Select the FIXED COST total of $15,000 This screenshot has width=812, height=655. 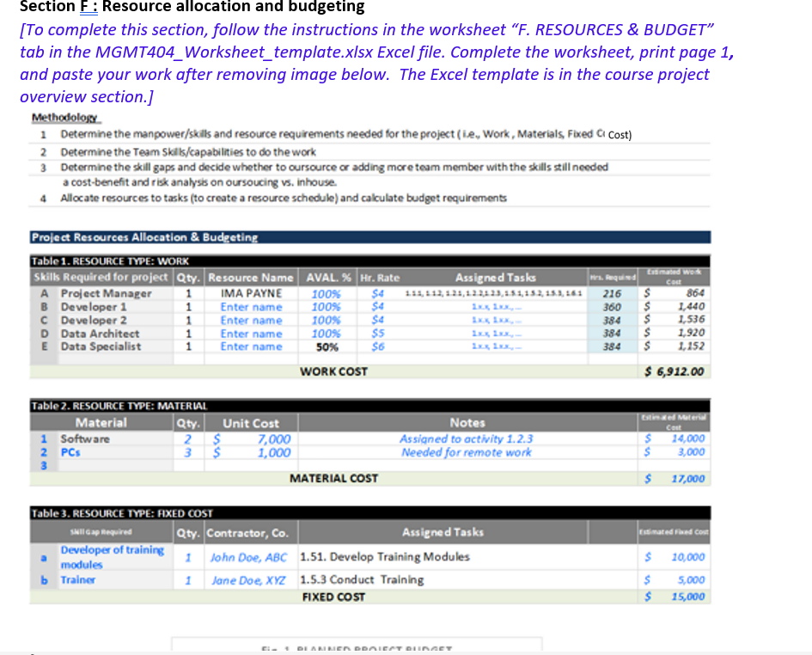click(x=677, y=596)
